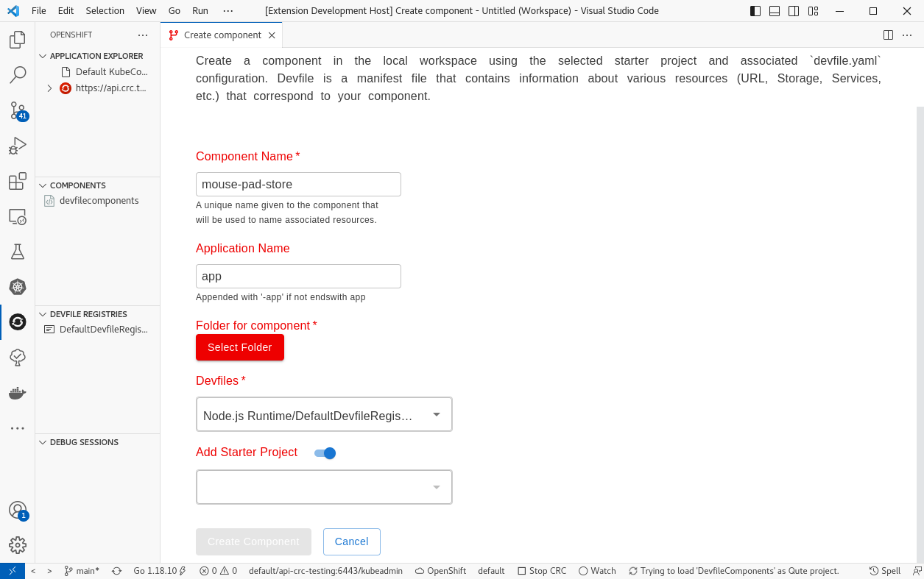Viewport: 924px width, 579px height.
Task: Open the Accounts icon
Action: (x=18, y=510)
